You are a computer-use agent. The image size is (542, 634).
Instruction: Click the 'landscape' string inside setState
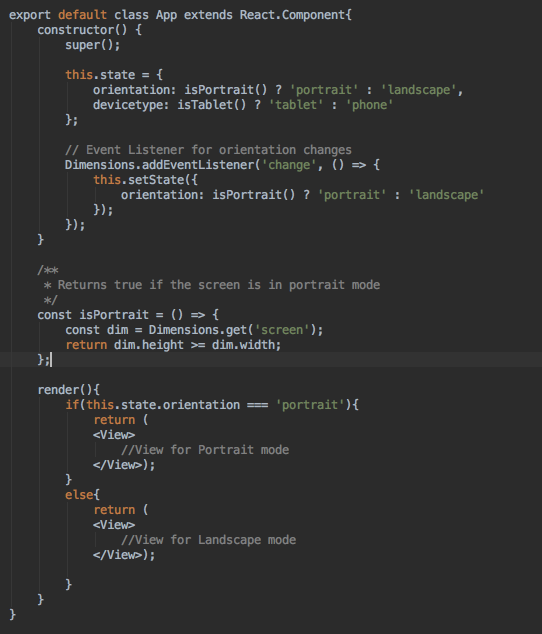(447, 194)
